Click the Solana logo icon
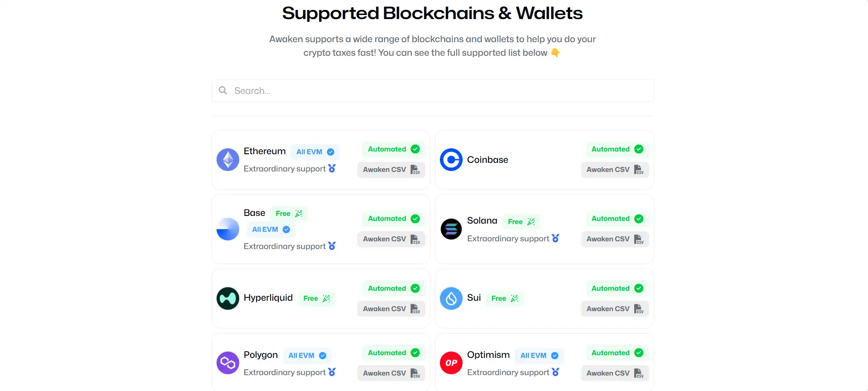Screen dimensions: 868x391 pos(451,229)
